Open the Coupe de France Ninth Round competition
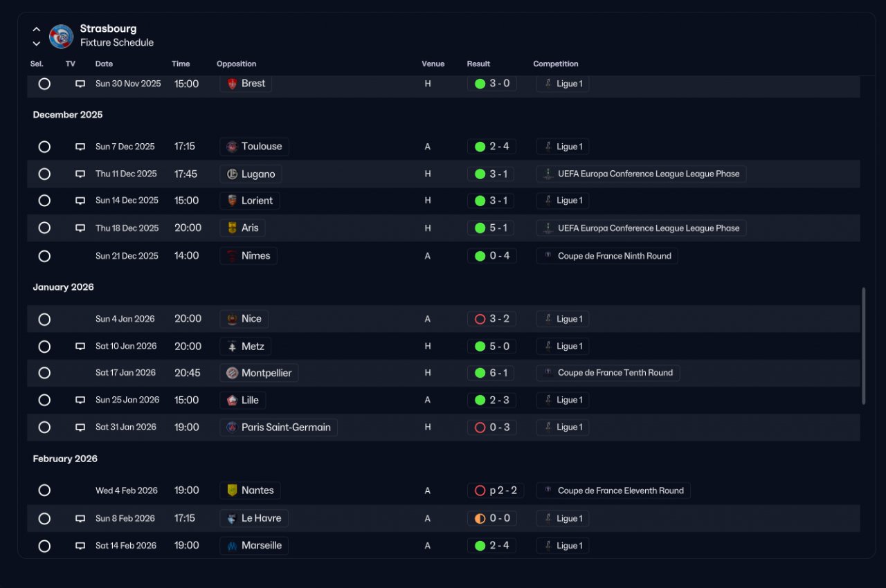 [x=607, y=256]
